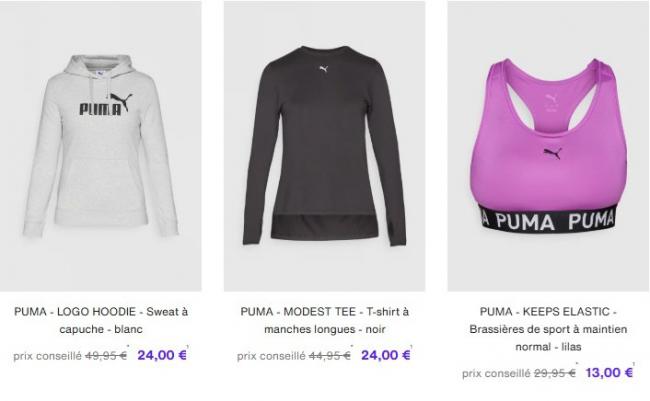Open the black Modest Tee product image
Viewport: 650px width, 401px height.
[x=325, y=146]
